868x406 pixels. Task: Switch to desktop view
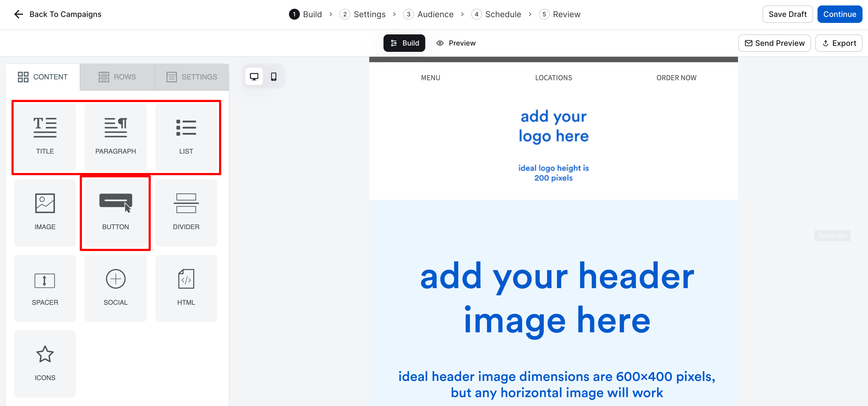pos(254,77)
